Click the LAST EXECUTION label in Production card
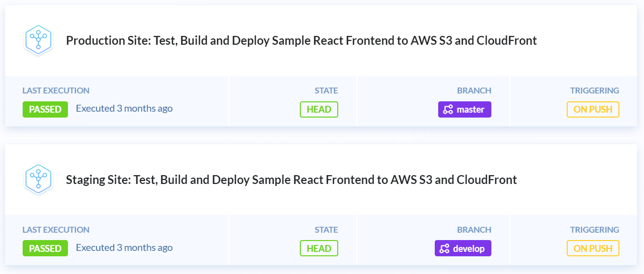Screen dimensions: 644x274 [56, 91]
